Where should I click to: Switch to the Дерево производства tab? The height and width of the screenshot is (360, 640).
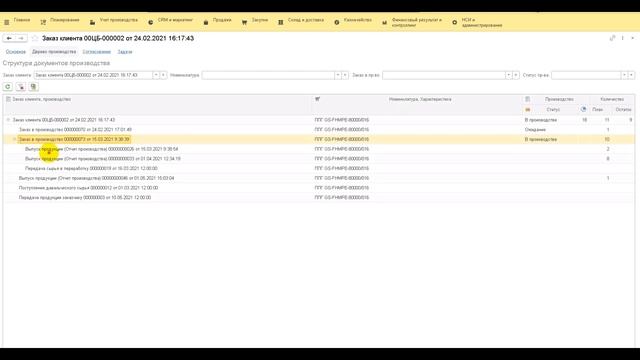[54, 52]
